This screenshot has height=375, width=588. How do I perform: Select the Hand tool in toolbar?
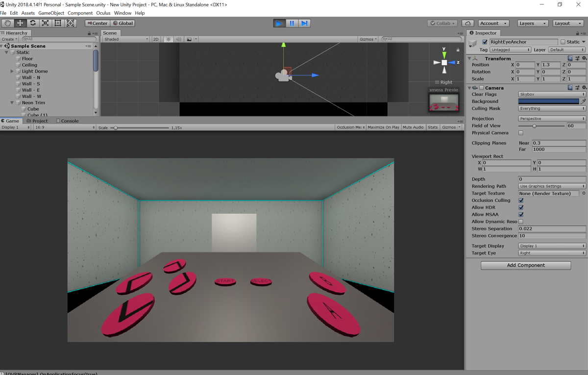(7, 23)
